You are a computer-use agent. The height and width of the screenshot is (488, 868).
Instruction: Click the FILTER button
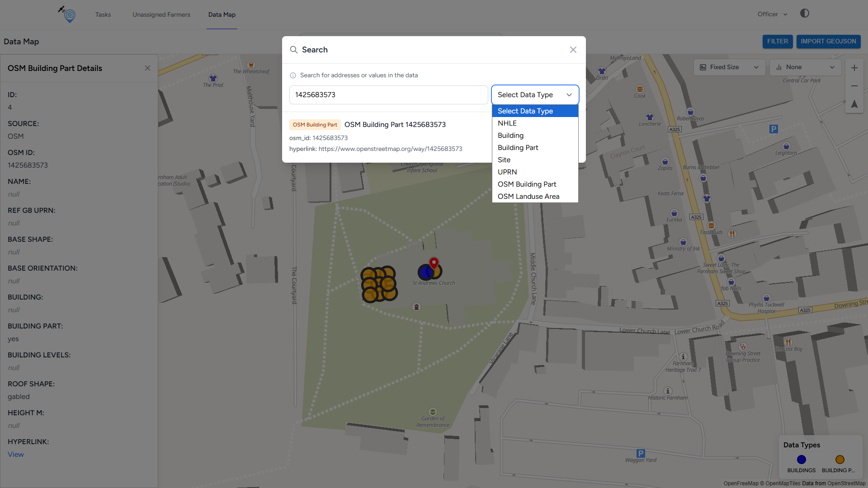tap(777, 41)
